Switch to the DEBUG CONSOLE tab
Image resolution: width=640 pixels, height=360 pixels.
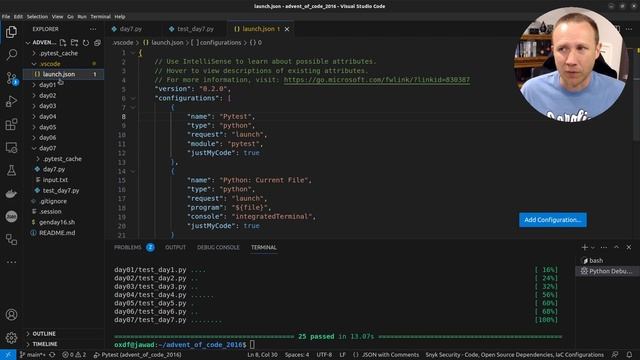coord(218,247)
